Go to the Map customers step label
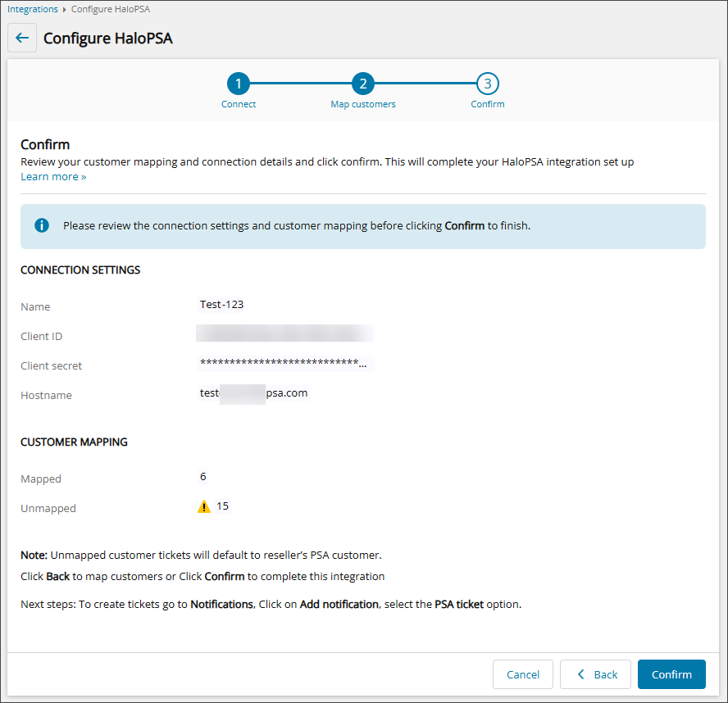728x703 pixels. [362, 105]
